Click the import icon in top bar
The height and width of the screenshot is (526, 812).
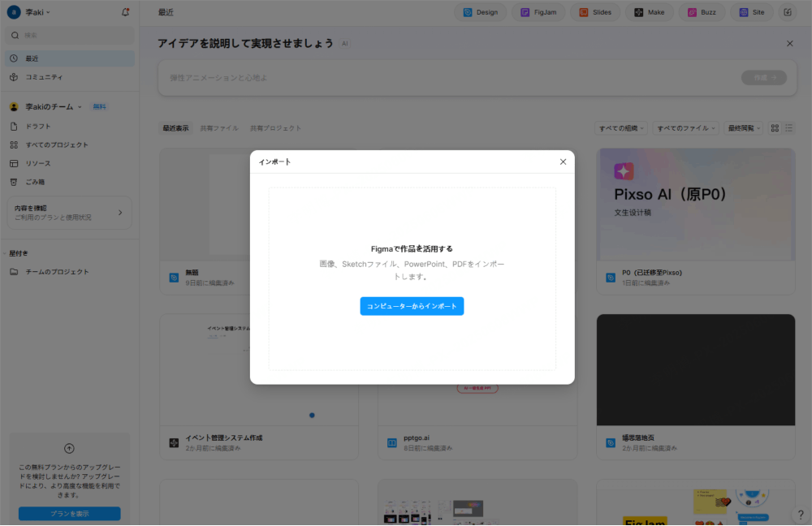788,12
